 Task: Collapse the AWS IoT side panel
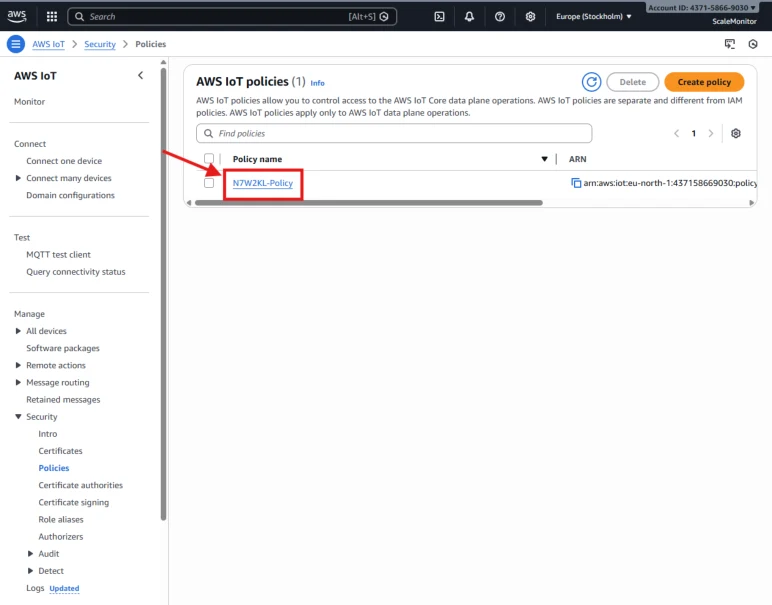tap(140, 75)
